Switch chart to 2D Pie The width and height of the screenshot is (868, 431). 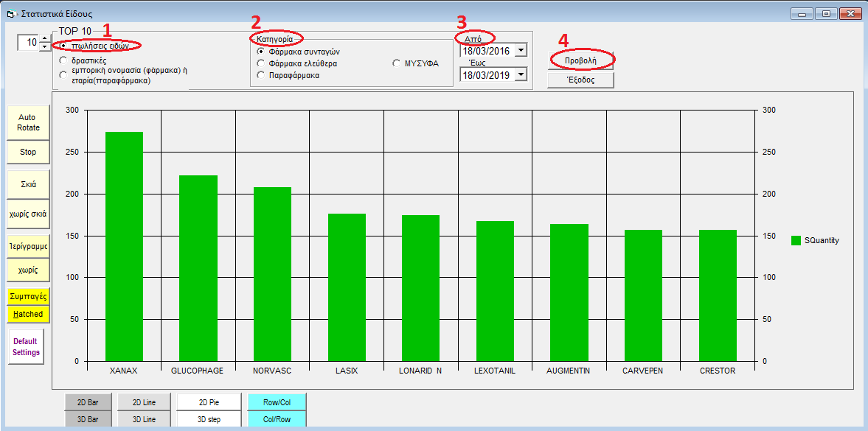click(x=209, y=402)
